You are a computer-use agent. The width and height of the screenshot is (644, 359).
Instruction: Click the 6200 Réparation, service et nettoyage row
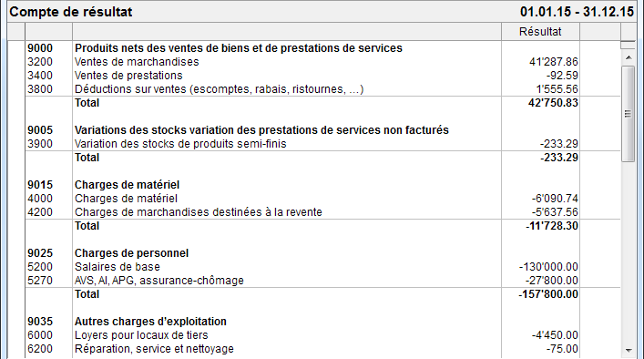click(x=322, y=349)
